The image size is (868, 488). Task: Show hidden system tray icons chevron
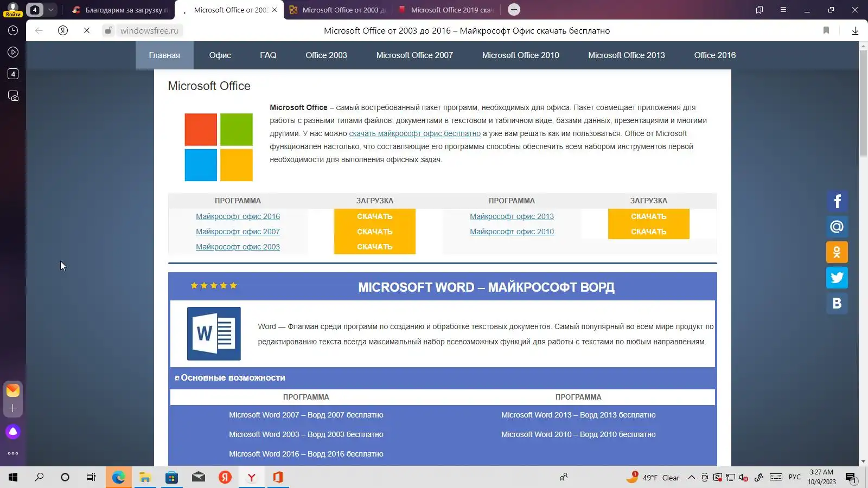pyautogui.click(x=691, y=477)
